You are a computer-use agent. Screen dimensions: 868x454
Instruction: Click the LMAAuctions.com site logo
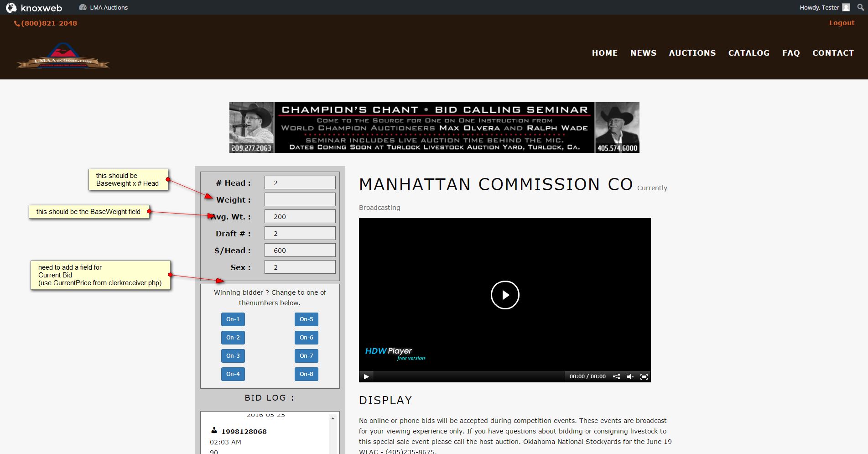click(63, 56)
